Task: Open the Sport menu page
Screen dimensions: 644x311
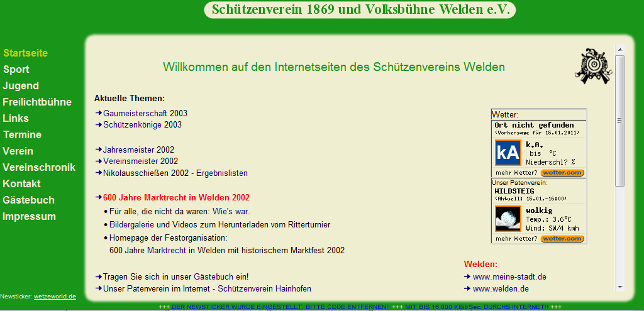Action: [x=16, y=70]
